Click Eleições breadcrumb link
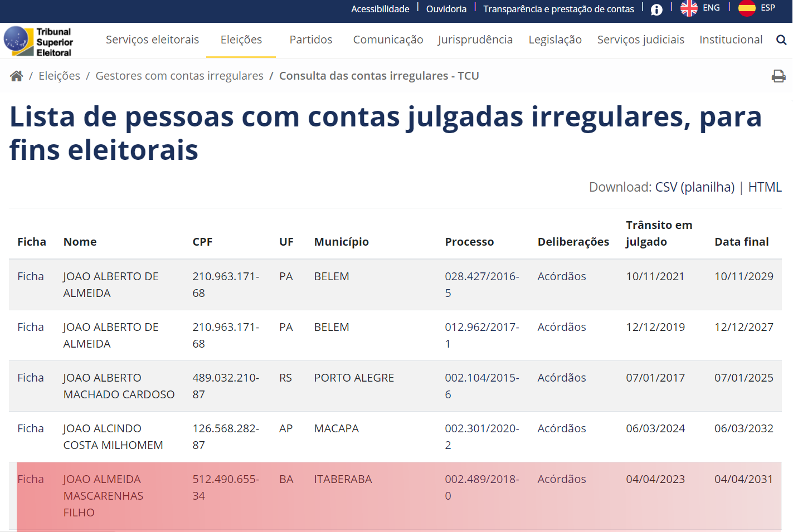 pos(59,76)
